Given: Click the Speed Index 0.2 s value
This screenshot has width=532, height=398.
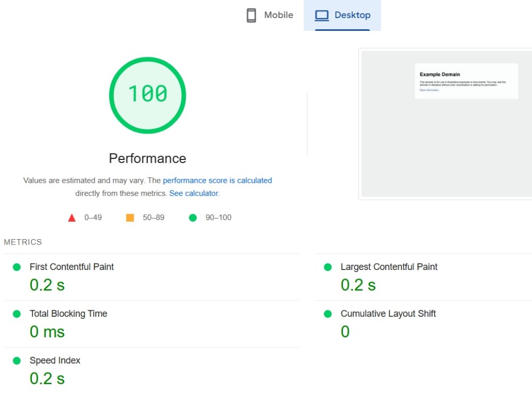Looking at the screenshot, I should [47, 378].
